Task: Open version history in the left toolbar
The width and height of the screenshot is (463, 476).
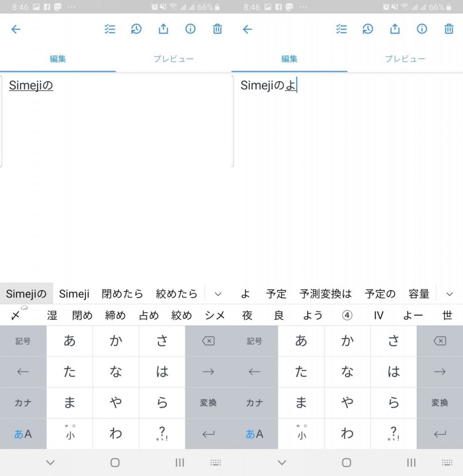Action: [136, 29]
